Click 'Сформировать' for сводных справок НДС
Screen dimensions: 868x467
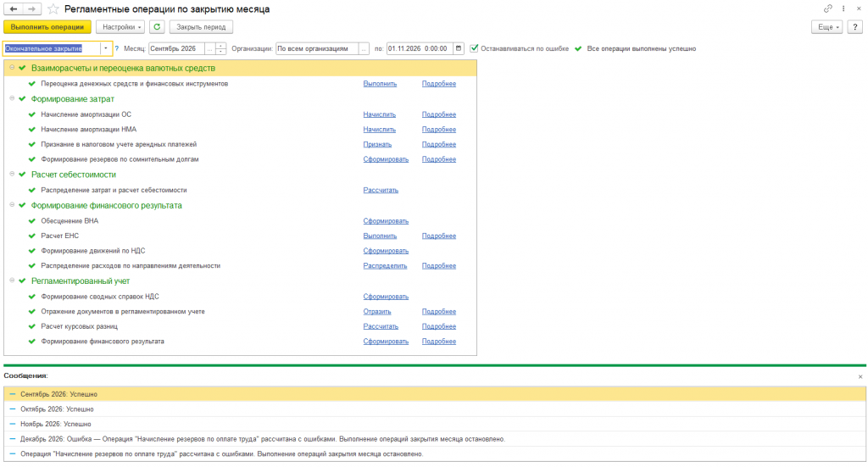pyautogui.click(x=386, y=297)
